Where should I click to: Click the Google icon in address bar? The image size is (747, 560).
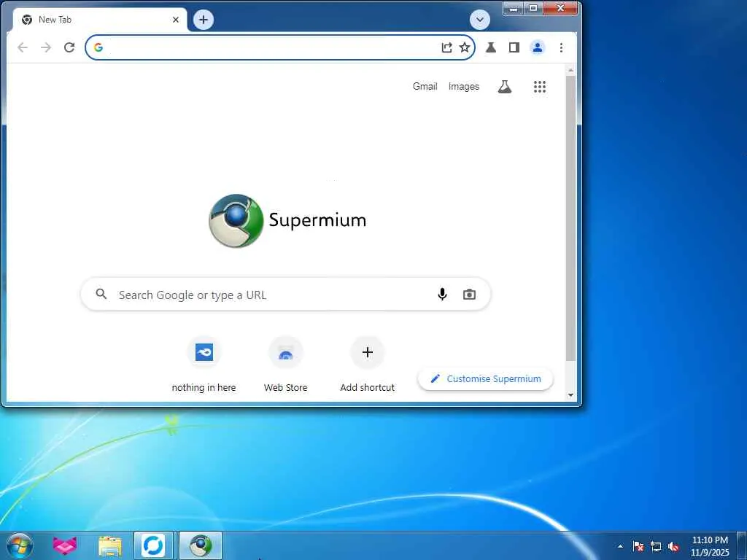98,47
